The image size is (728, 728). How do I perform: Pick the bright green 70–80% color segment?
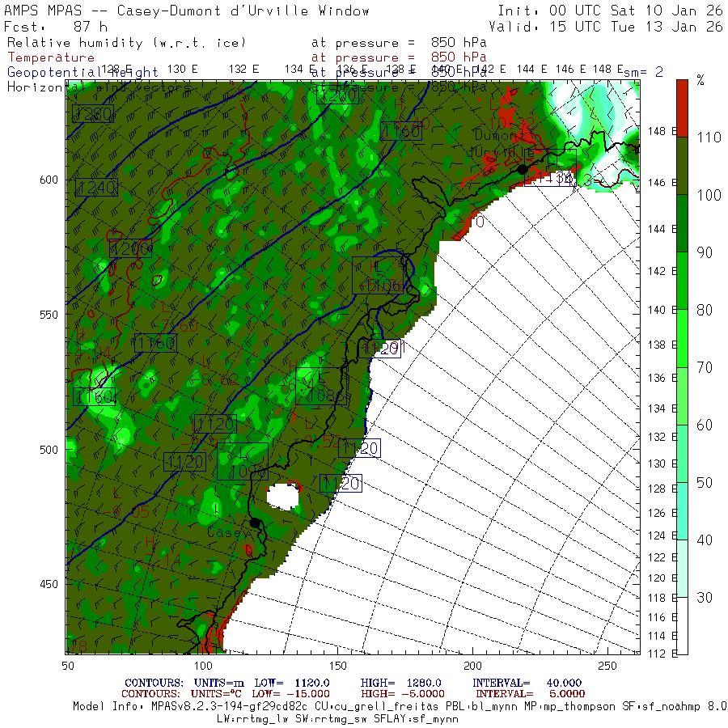[682, 338]
